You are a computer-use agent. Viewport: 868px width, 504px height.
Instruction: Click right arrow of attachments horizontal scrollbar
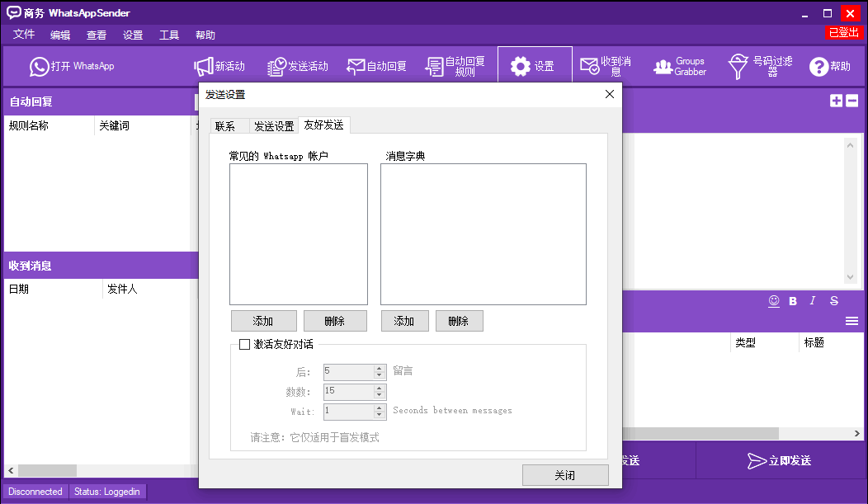[857, 433]
